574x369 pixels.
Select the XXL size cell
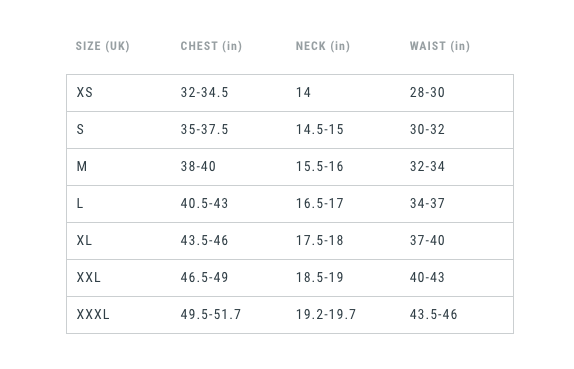(89, 277)
